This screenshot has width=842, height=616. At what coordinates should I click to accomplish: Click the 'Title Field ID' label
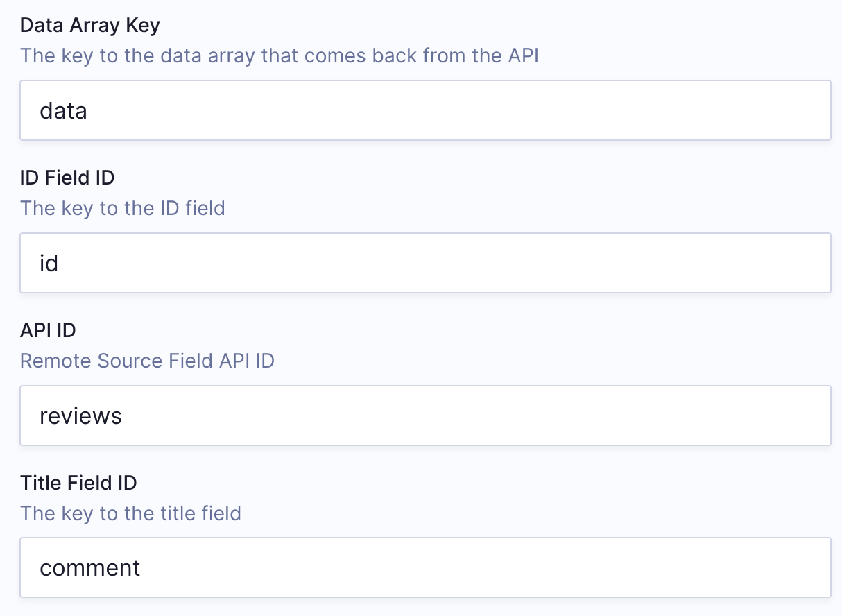78,483
